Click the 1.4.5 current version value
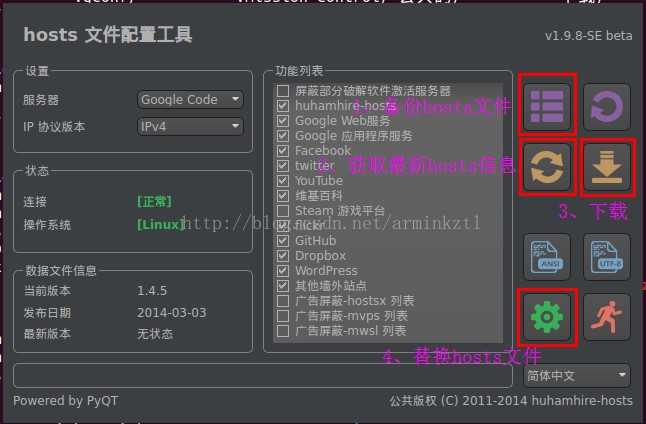 (152, 291)
